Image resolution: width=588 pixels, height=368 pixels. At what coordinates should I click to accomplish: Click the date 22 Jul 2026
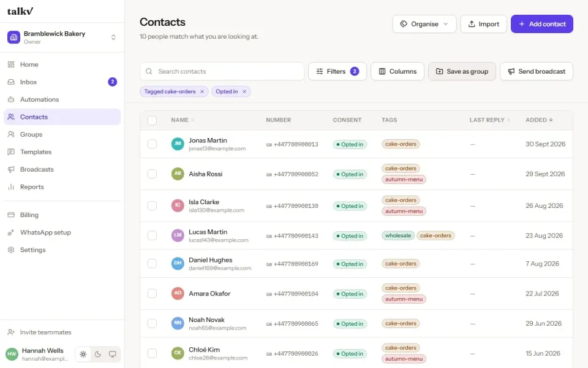tap(542, 294)
